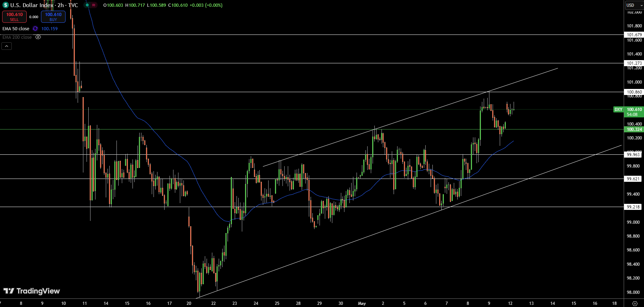Select the upper ascending channel trendline
644x307 pixels.
pos(410,117)
